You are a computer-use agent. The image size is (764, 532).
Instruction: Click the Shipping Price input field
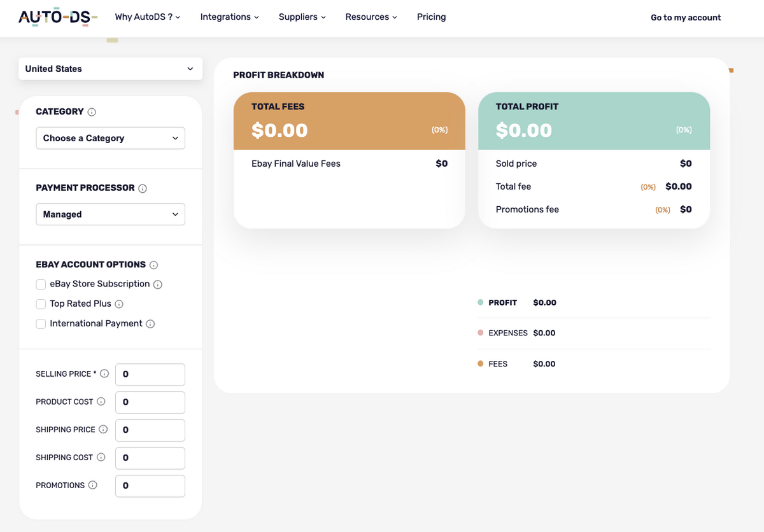[150, 430]
